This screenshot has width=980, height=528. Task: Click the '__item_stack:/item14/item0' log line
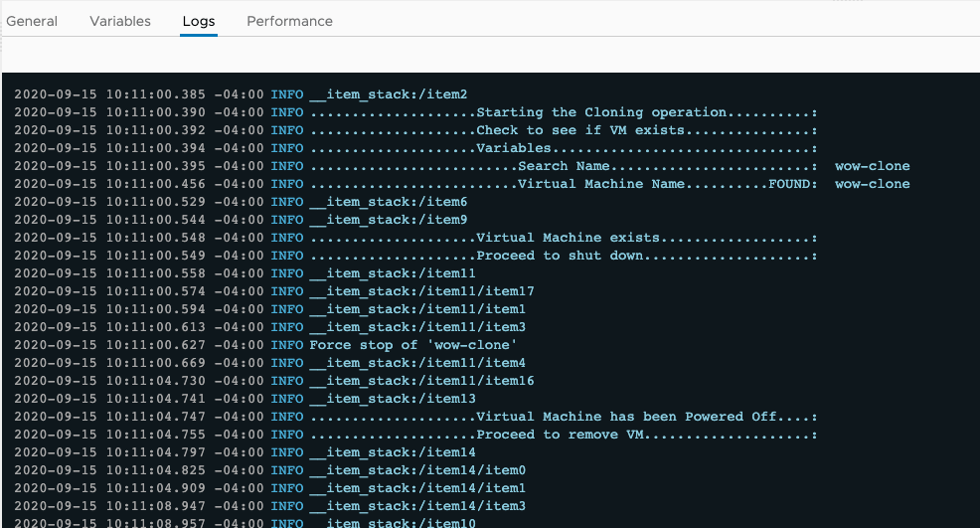(x=417, y=470)
